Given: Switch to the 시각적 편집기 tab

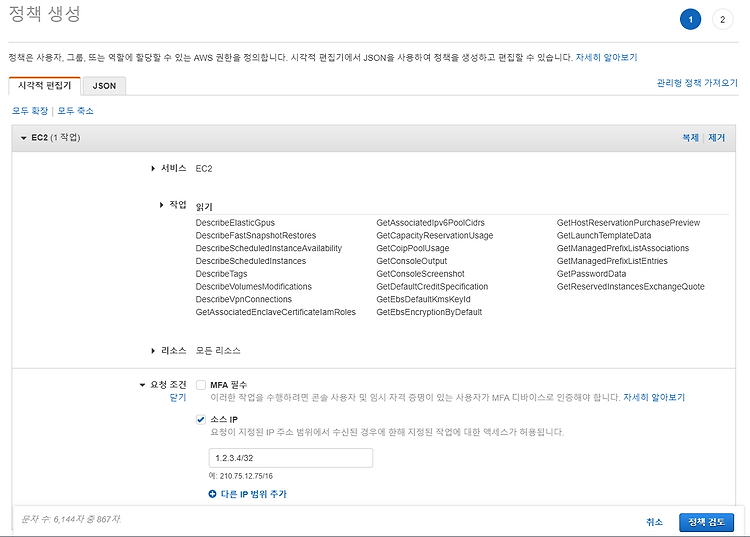Looking at the screenshot, I should (x=44, y=86).
